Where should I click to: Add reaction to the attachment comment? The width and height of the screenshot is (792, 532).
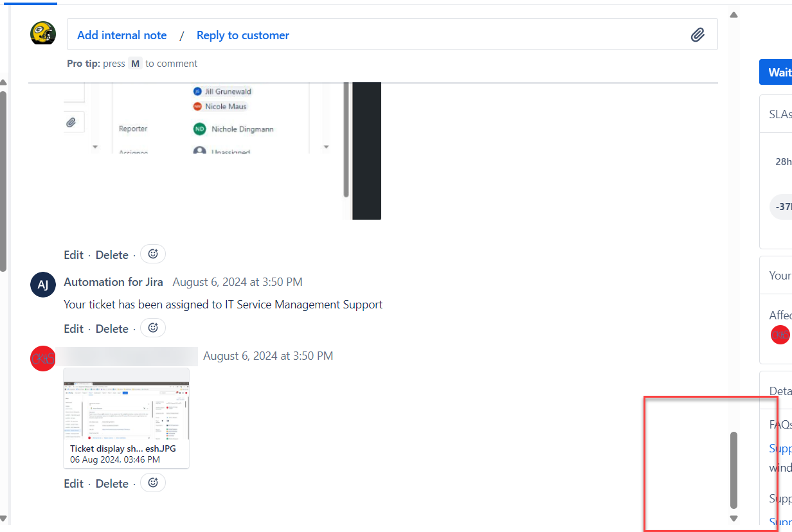[x=153, y=483]
